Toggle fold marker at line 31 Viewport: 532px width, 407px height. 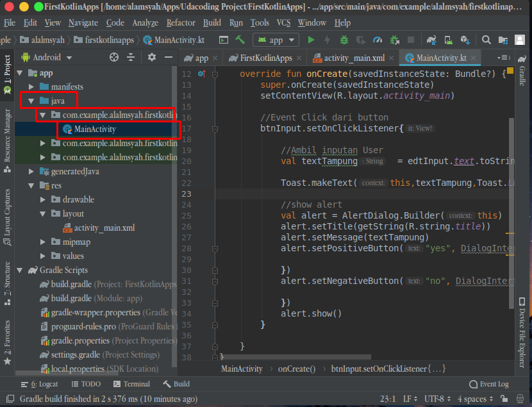pos(215,281)
